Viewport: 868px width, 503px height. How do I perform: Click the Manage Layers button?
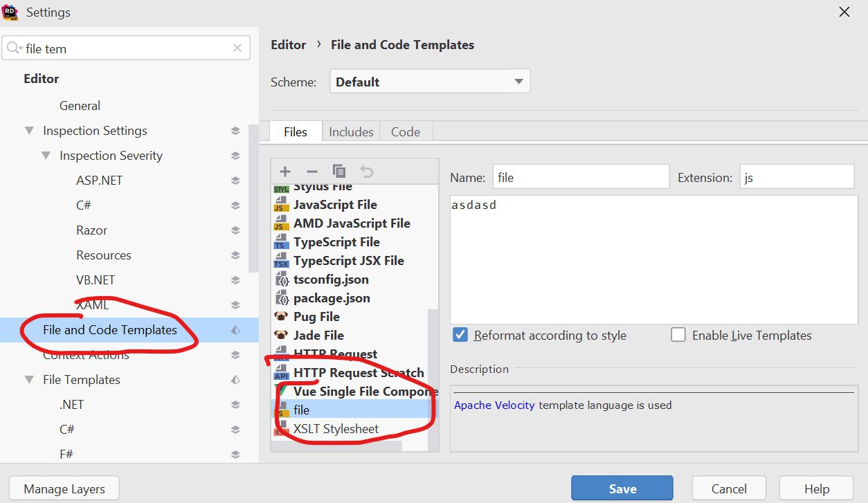click(x=64, y=488)
